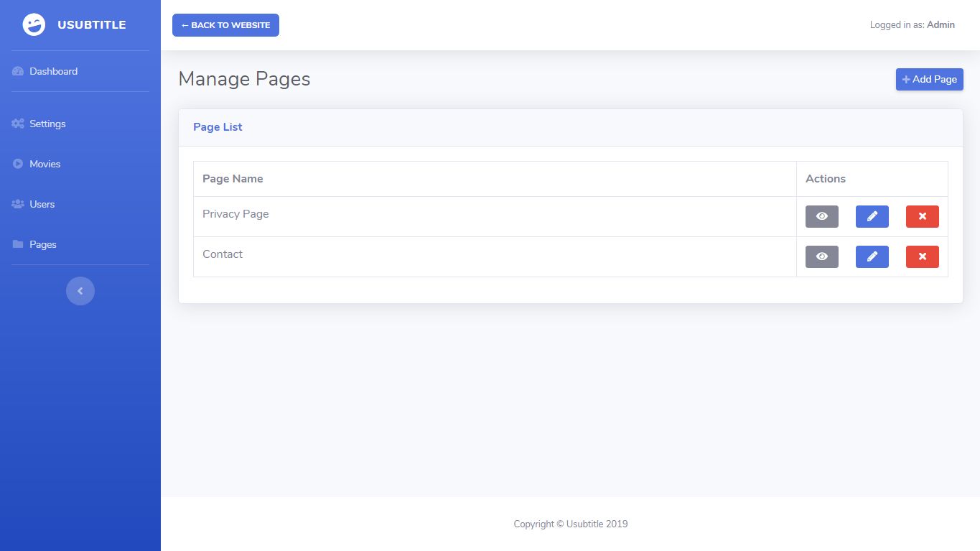The image size is (980, 551).
Task: Edit the Contact page with pencil icon
Action: [x=872, y=256]
